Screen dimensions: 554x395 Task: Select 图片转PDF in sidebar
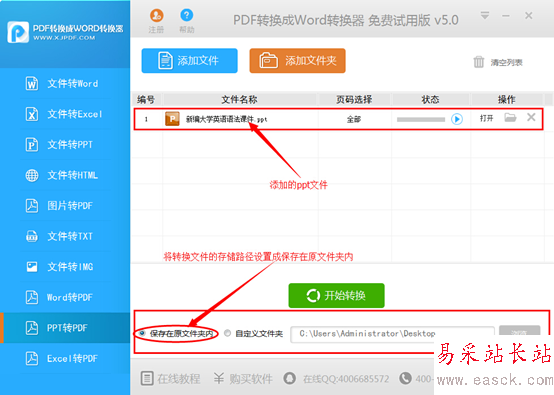65,206
